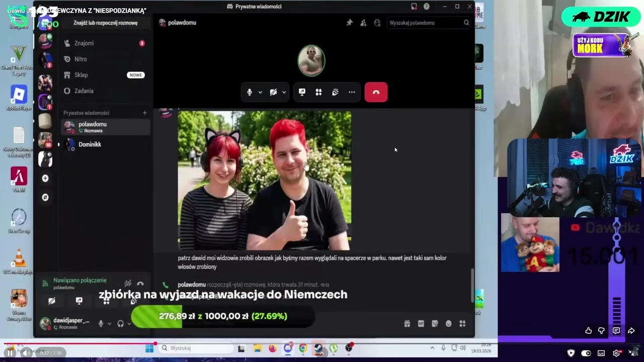The height and width of the screenshot is (362, 644).
Task: Open Discover servers compass icon
Action: pos(45,197)
